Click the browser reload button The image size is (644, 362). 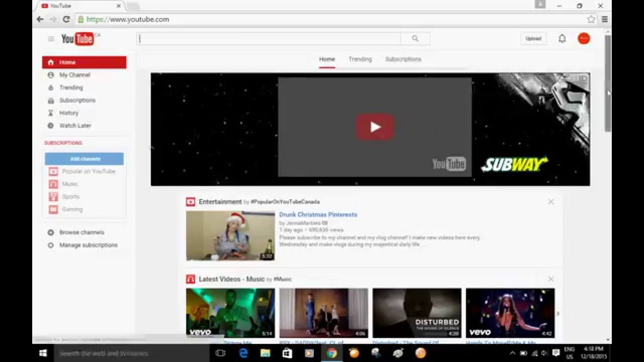click(x=66, y=19)
